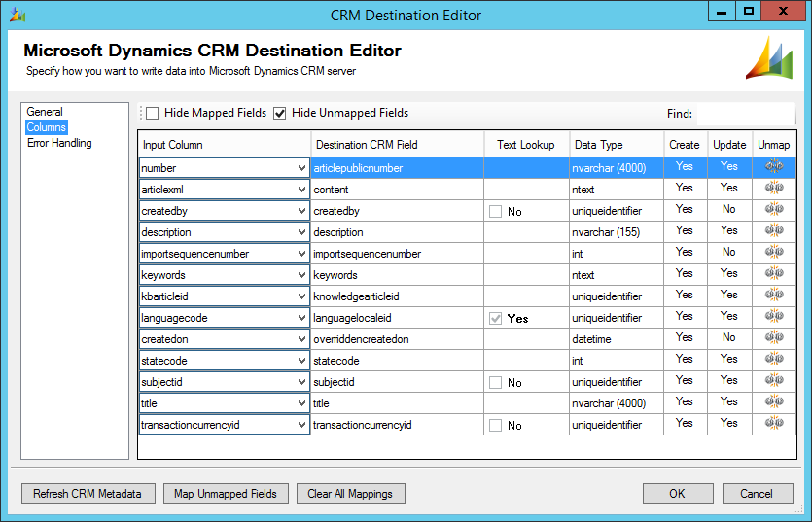Screen dimensions: 812x522
Task: Unmap the languagelocaleid mapping
Action: coord(774,316)
